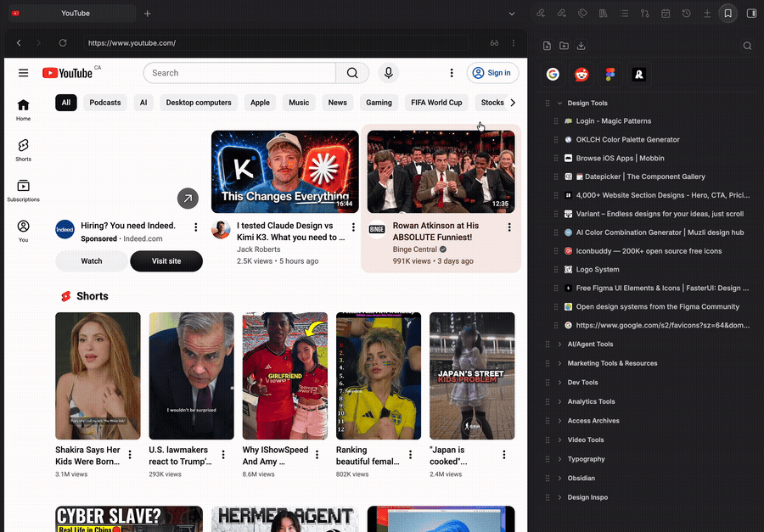Open the tab list dropdown chevron
Viewport: 764px width, 532px height.
[512, 14]
